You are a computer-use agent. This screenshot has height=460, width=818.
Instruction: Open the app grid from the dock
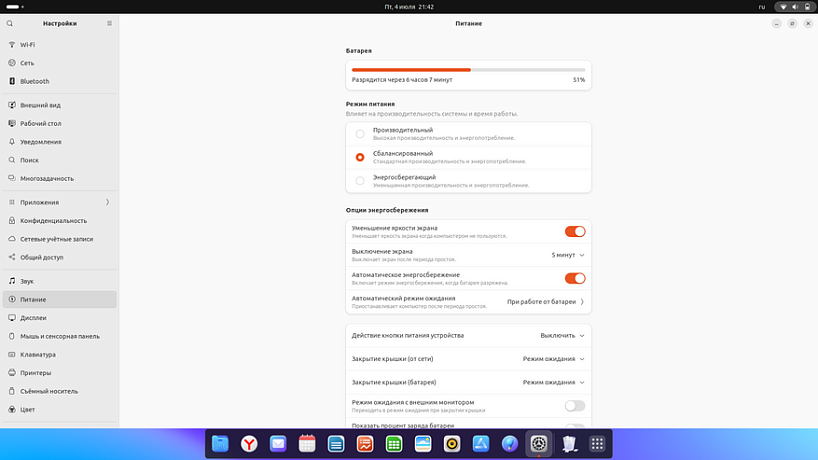[x=597, y=443]
